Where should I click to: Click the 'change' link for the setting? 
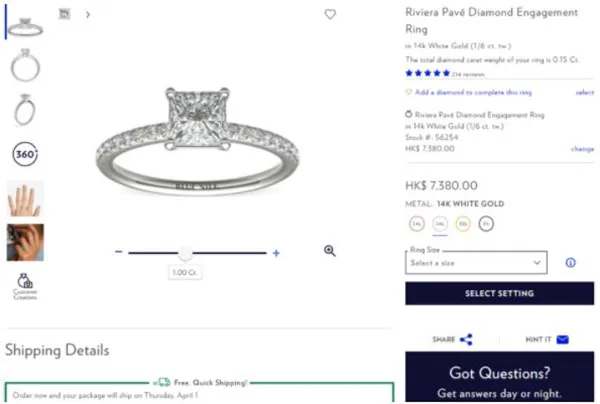[x=582, y=149]
